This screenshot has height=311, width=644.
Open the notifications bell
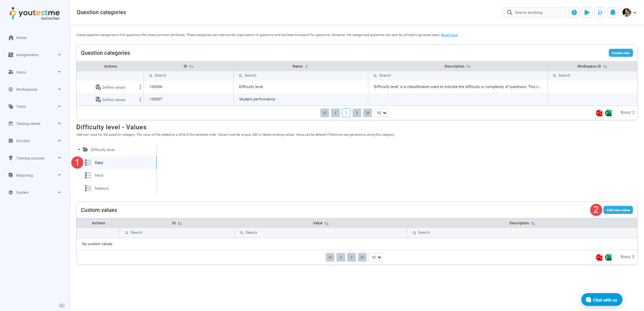pos(613,12)
